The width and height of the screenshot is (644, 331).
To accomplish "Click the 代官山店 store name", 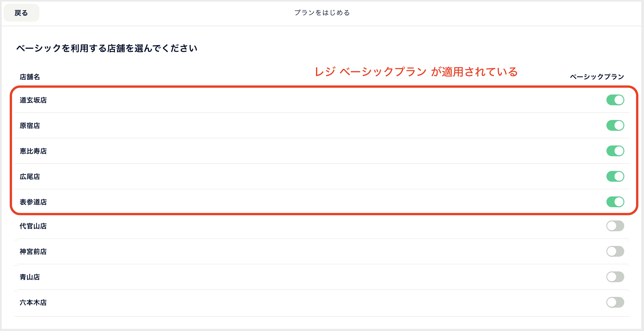I will pyautogui.click(x=33, y=226).
